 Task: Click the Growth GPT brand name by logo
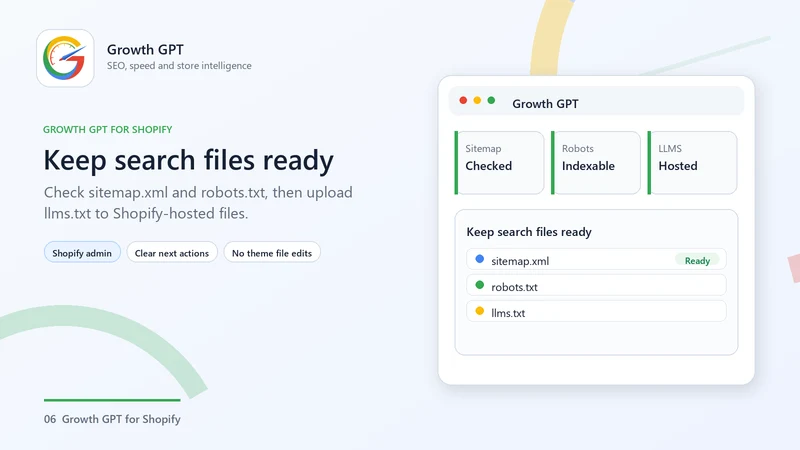click(145, 49)
